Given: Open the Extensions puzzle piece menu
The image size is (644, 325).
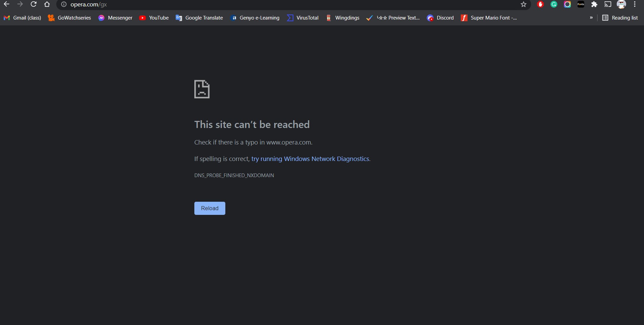Looking at the screenshot, I should (x=594, y=4).
